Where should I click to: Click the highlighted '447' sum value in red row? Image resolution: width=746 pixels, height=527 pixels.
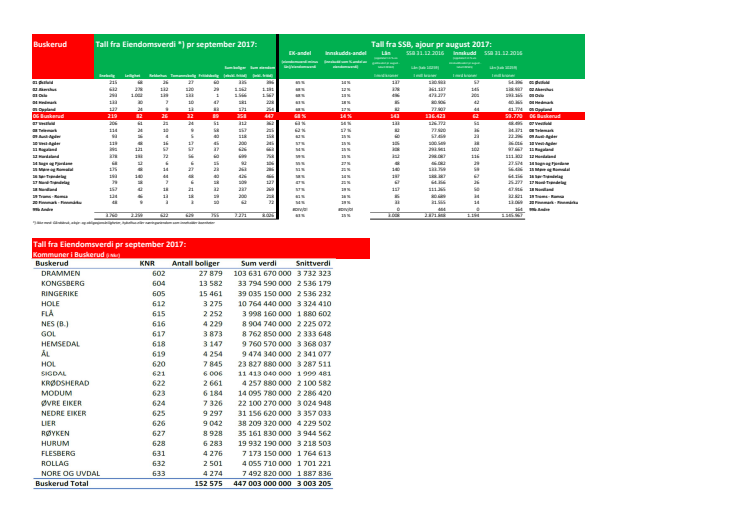pyautogui.click(x=269, y=116)
